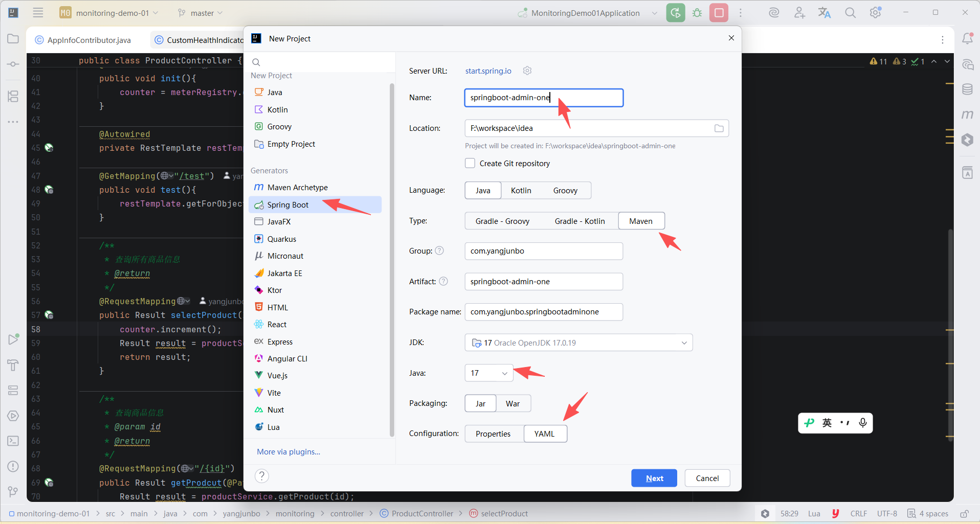Switch to AppInfoContributor.java tab

pyautogui.click(x=83, y=40)
